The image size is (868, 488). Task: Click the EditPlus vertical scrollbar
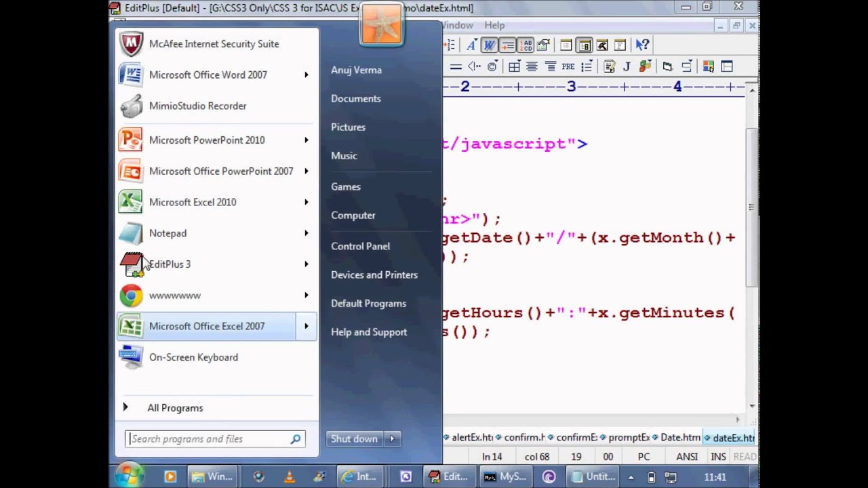[x=751, y=207]
